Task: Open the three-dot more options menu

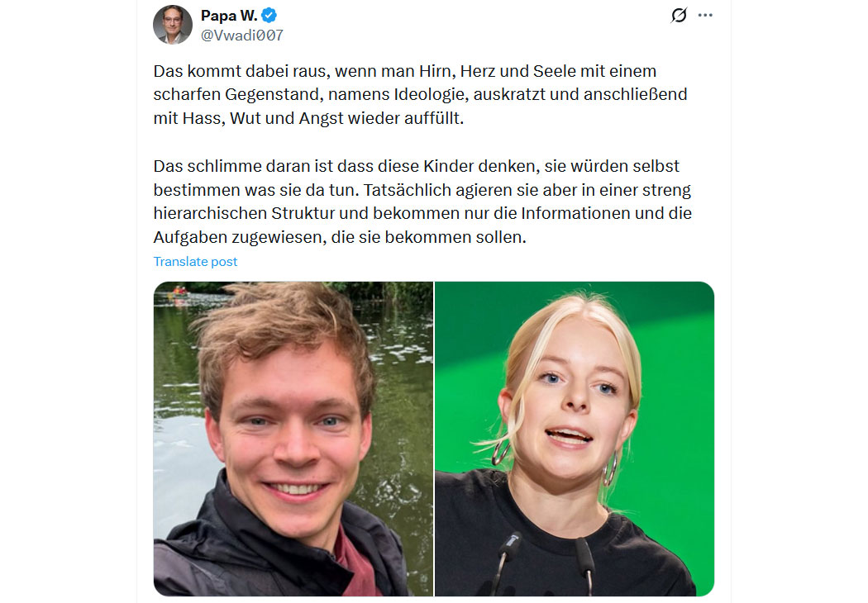Action: pos(705,15)
